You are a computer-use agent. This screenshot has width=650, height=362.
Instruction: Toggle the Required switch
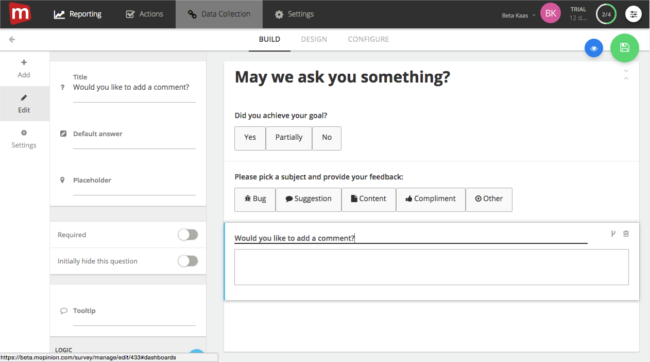(188, 235)
